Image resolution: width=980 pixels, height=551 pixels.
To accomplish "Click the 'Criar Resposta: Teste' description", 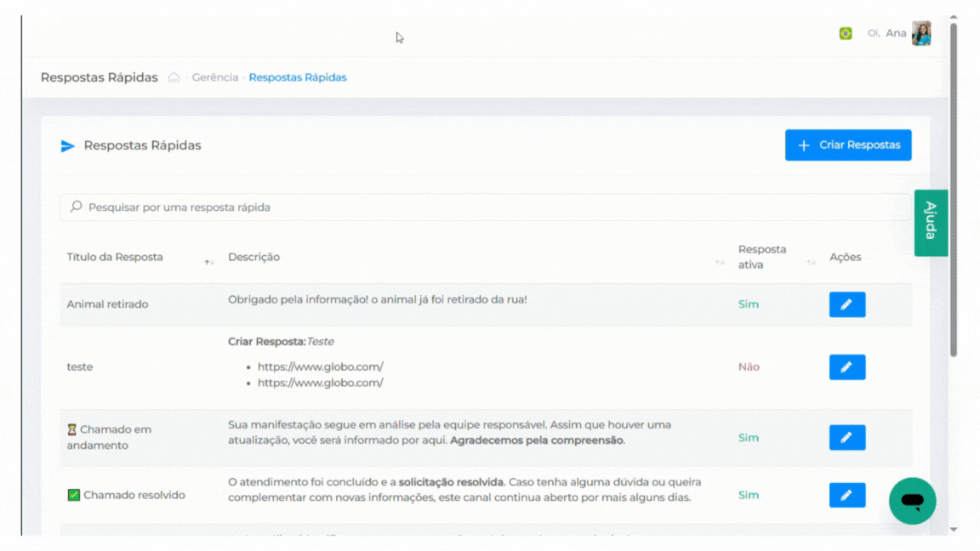I will point(282,342).
